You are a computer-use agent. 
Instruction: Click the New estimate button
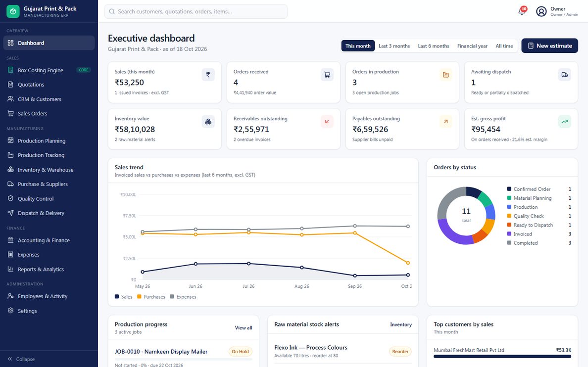[549, 46]
